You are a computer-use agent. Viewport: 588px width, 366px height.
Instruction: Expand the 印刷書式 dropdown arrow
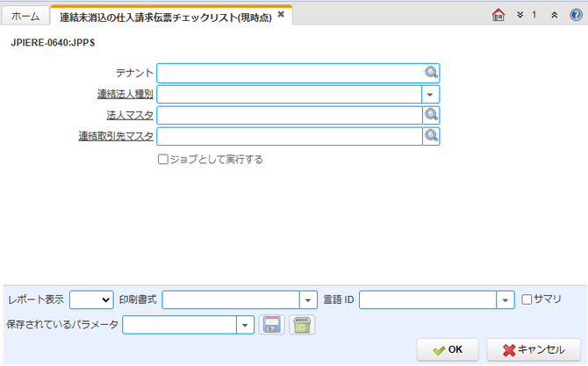tap(308, 300)
